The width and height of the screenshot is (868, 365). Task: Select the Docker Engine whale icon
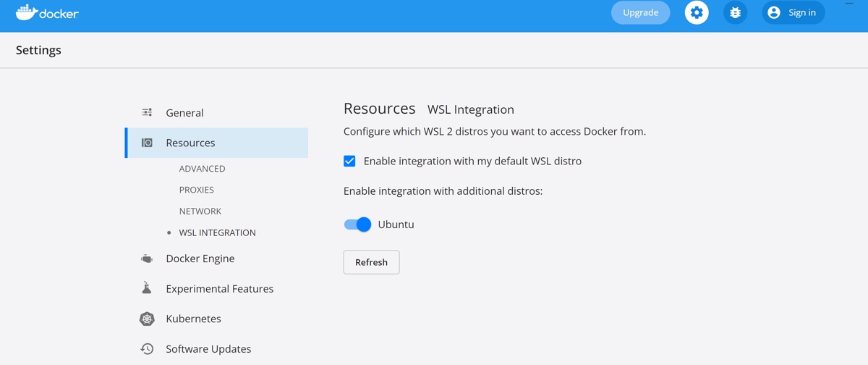coord(147,259)
